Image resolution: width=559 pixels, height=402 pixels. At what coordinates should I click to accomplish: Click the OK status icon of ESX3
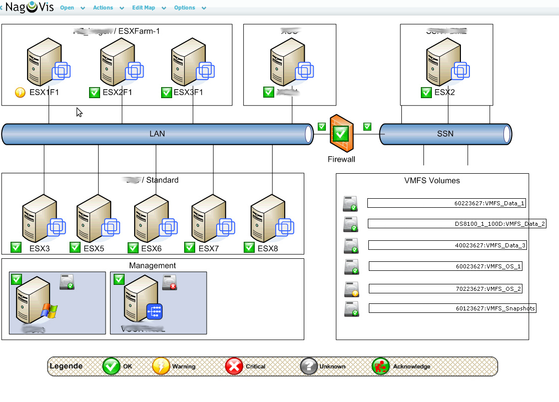pyautogui.click(x=16, y=247)
